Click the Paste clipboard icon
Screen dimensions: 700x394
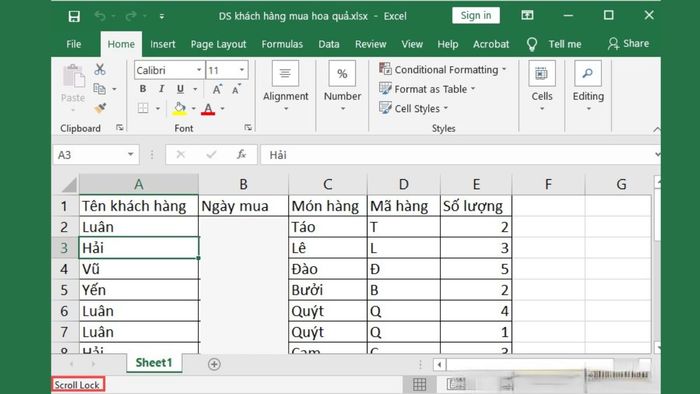(73, 76)
